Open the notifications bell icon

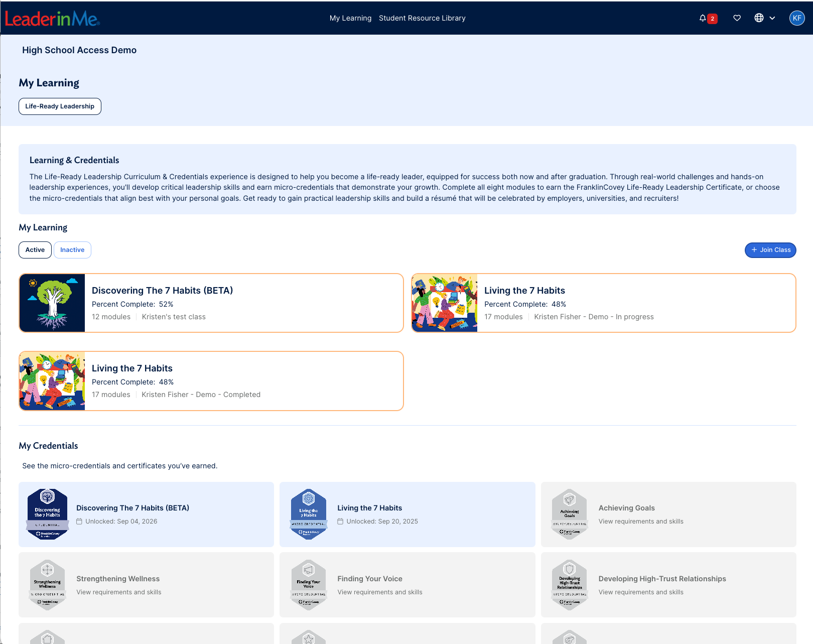click(702, 18)
